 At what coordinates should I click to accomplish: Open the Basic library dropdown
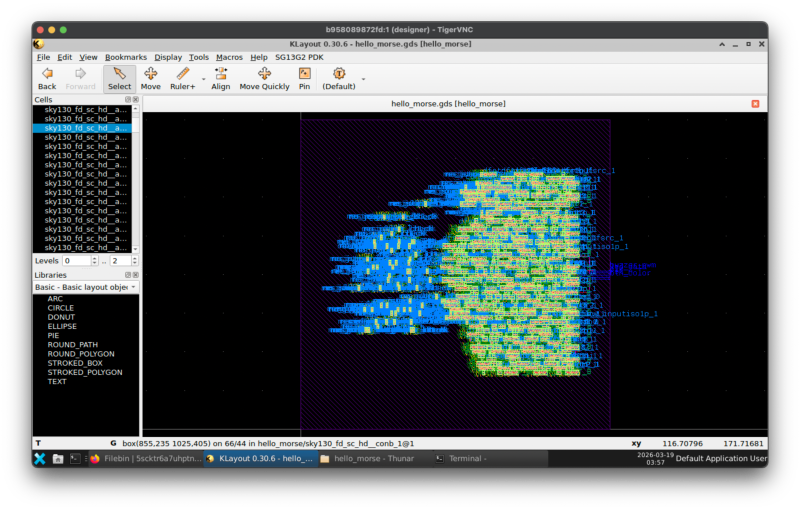point(86,287)
